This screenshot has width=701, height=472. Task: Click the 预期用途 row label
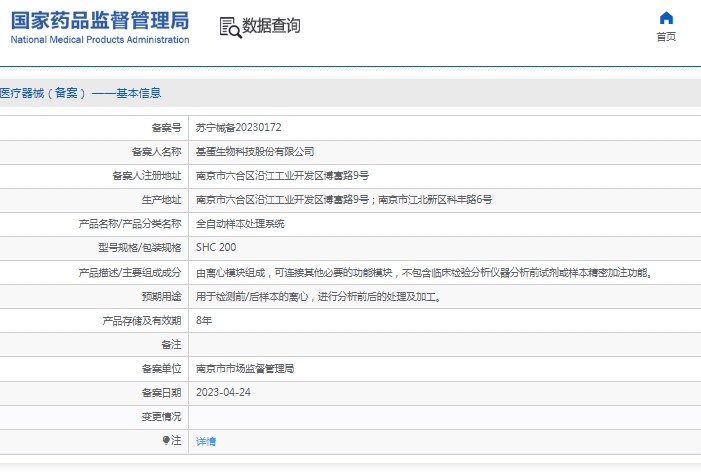tap(161, 297)
